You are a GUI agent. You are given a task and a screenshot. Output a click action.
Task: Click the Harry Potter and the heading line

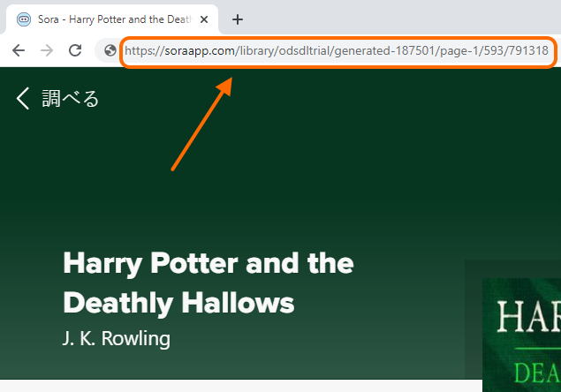pos(208,263)
